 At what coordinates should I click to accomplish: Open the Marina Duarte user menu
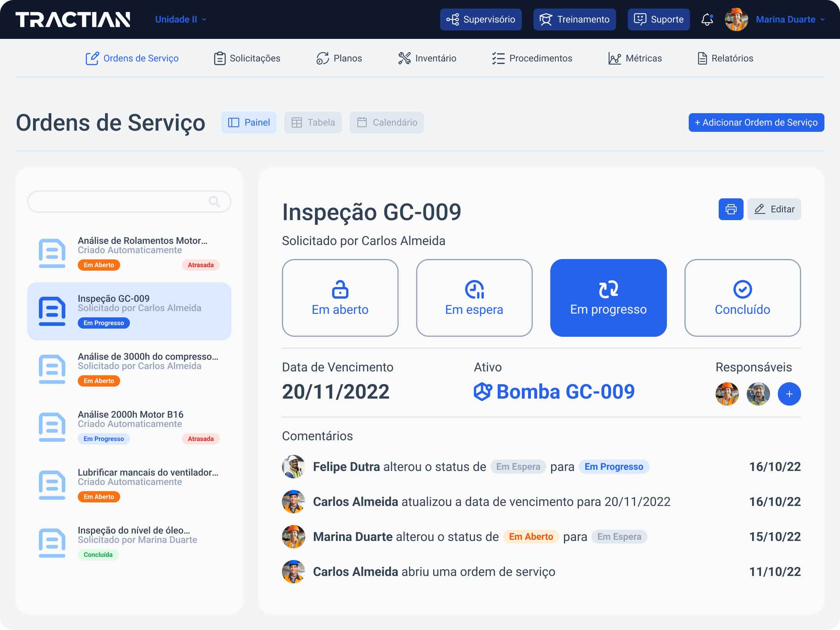click(x=790, y=19)
